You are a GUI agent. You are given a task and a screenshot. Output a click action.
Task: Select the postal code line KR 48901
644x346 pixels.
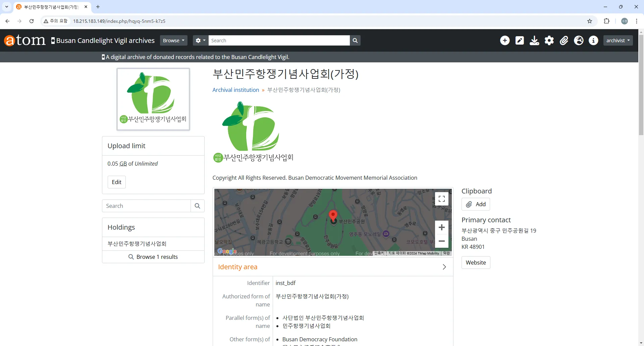(473, 247)
